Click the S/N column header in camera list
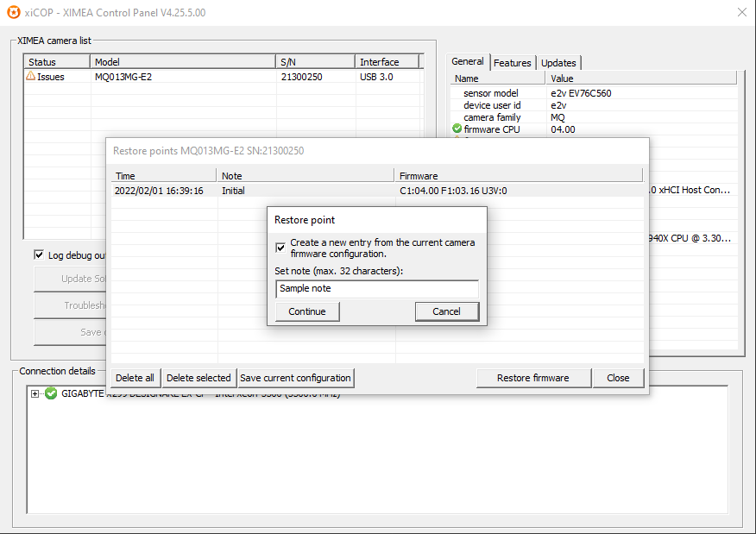This screenshot has width=756, height=534. [316, 62]
